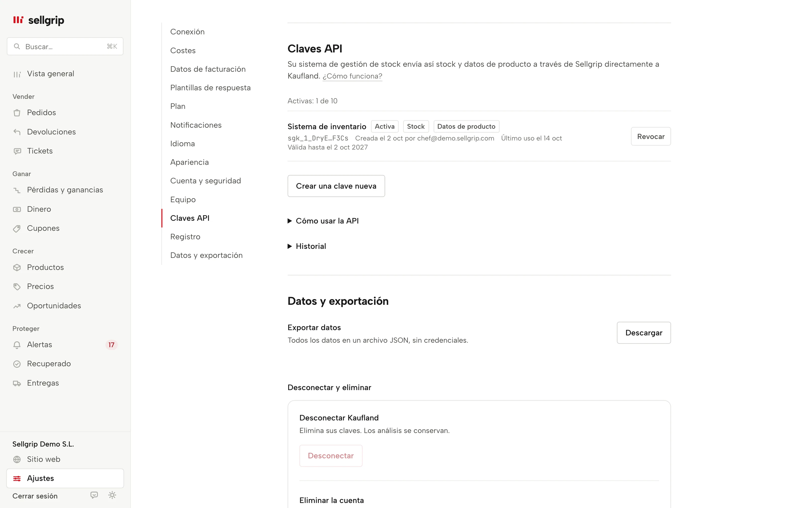Open Plantillas de respuesta settings
Screen dimensions: 812x508
pyautogui.click(x=210, y=88)
